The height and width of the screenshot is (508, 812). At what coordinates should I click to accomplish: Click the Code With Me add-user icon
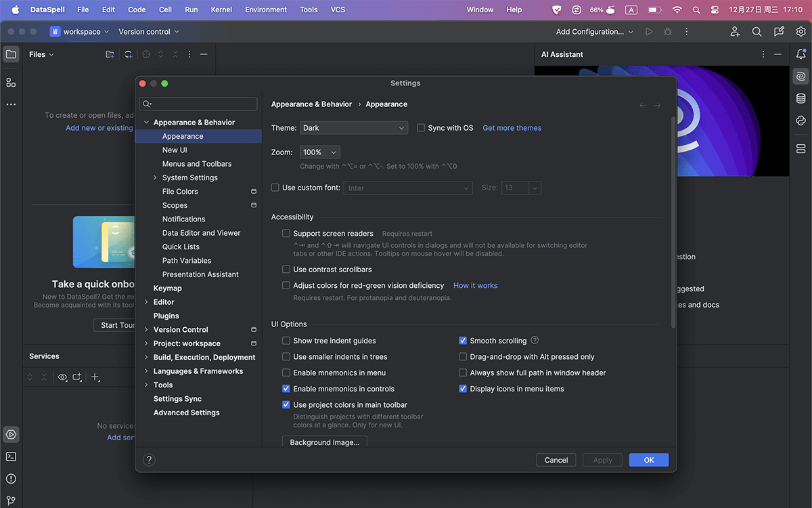736,32
